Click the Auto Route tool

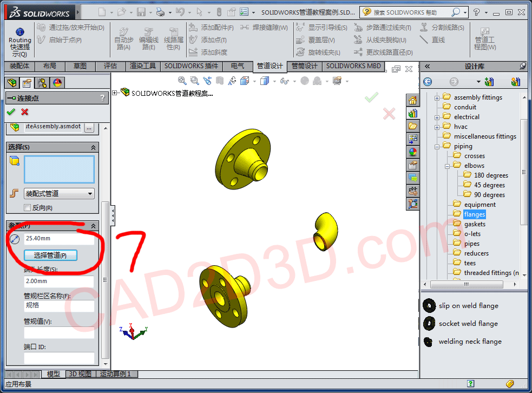[x=123, y=40]
